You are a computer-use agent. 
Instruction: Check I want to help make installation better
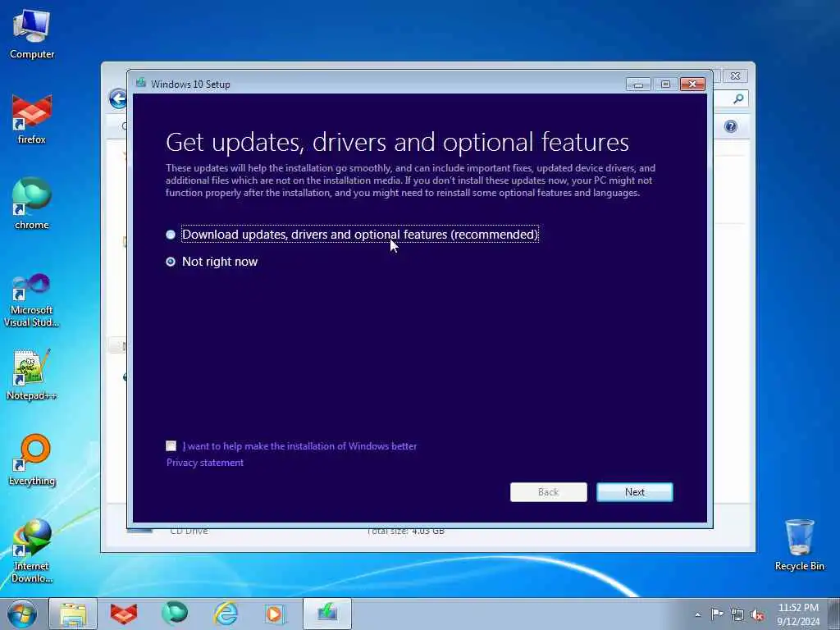(x=171, y=445)
